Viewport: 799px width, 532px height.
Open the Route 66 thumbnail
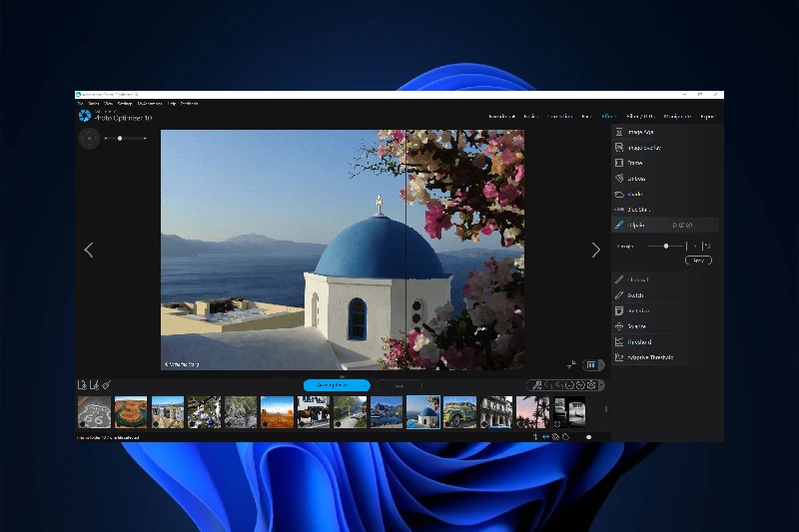[x=94, y=412]
